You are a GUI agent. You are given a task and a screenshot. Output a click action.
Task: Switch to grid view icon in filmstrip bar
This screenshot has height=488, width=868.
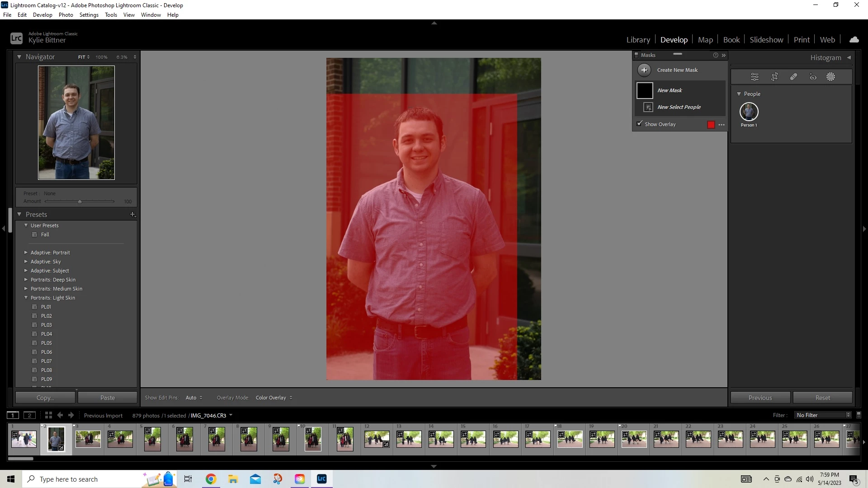pyautogui.click(x=48, y=415)
